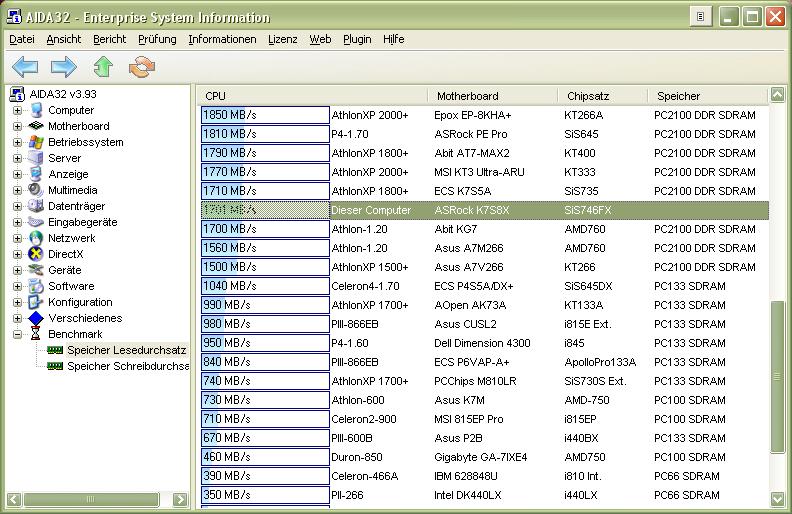
Task: Select the Speicher Lesedurchsatz tree item
Action: coord(126,350)
